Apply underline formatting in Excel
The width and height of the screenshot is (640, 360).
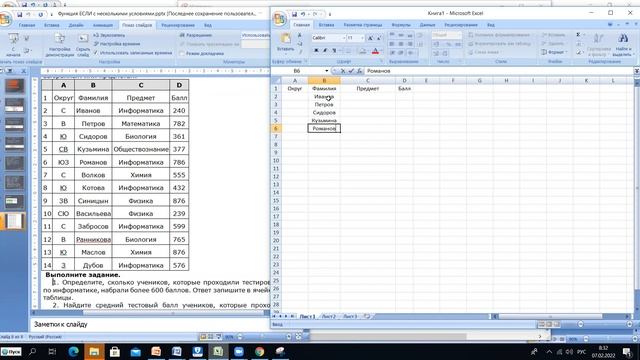coord(334,51)
